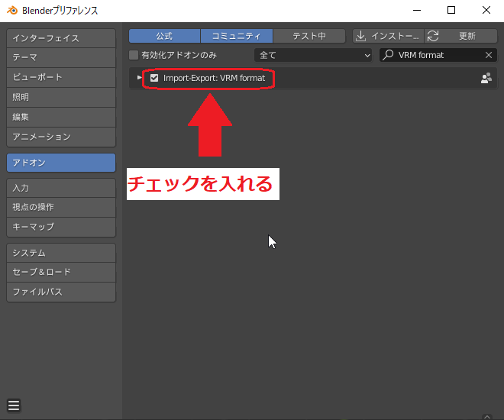Open the hamburger preferences save menu

(14, 405)
